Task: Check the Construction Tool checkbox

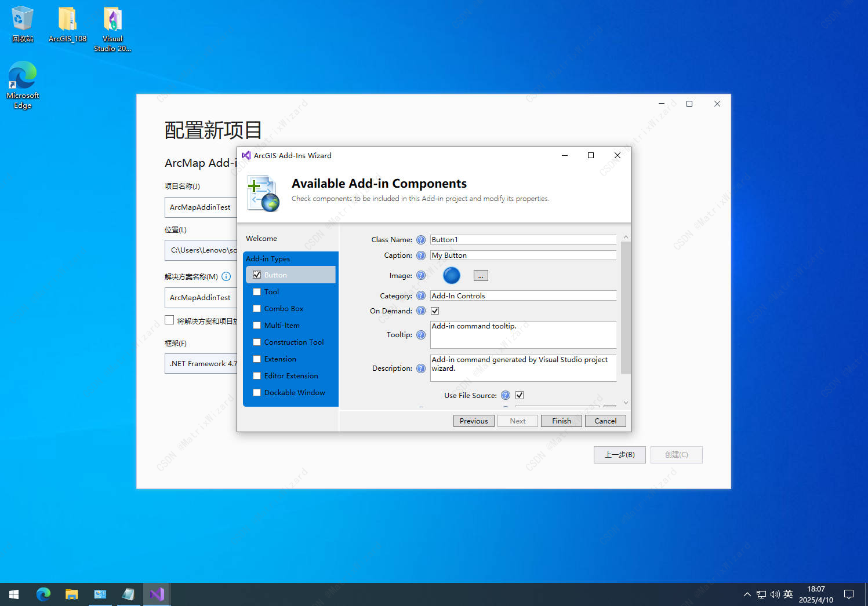Action: pyautogui.click(x=257, y=342)
